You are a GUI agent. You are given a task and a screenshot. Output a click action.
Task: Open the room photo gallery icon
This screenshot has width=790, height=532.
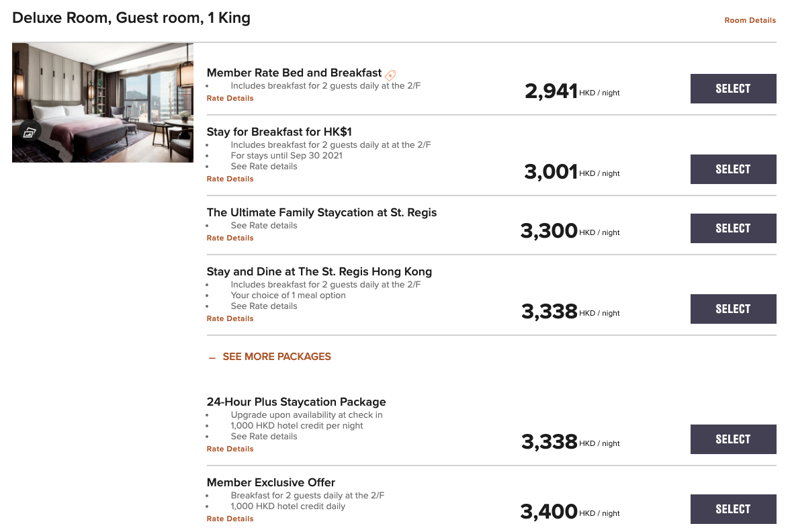pos(30,132)
